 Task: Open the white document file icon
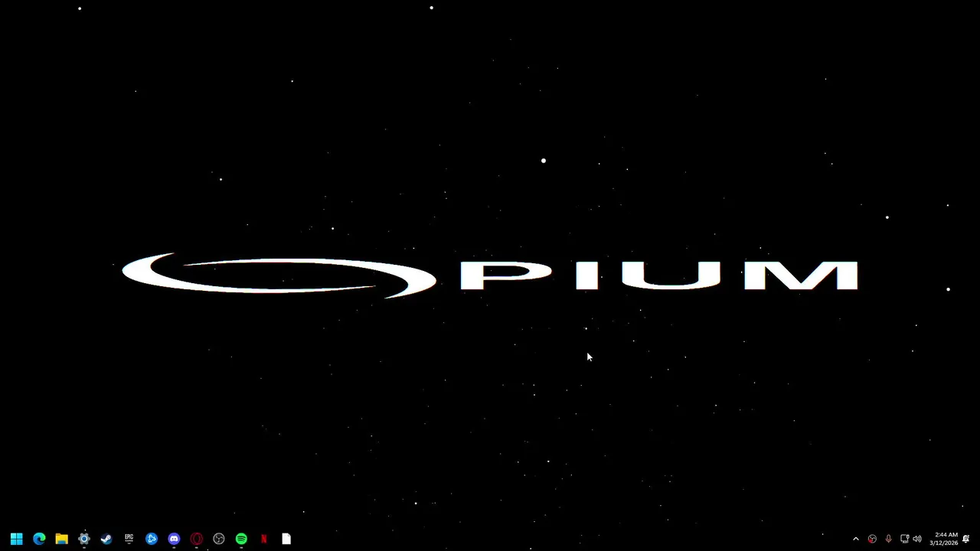click(x=286, y=539)
